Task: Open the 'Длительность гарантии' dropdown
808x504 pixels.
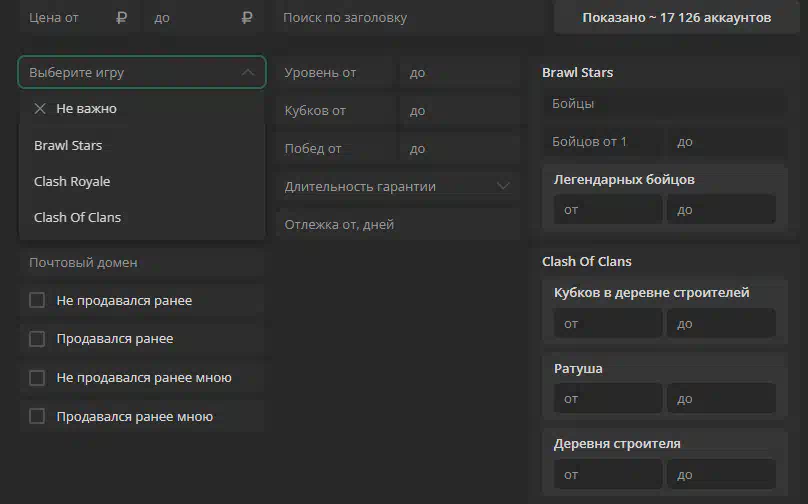Action: [397, 186]
